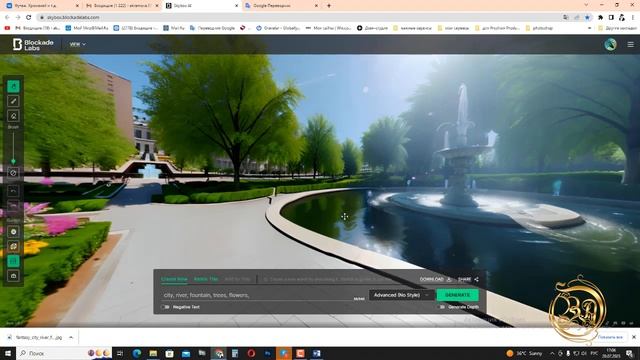
Task: Select the hand pan tool in left toolbar
Action: tap(13, 87)
